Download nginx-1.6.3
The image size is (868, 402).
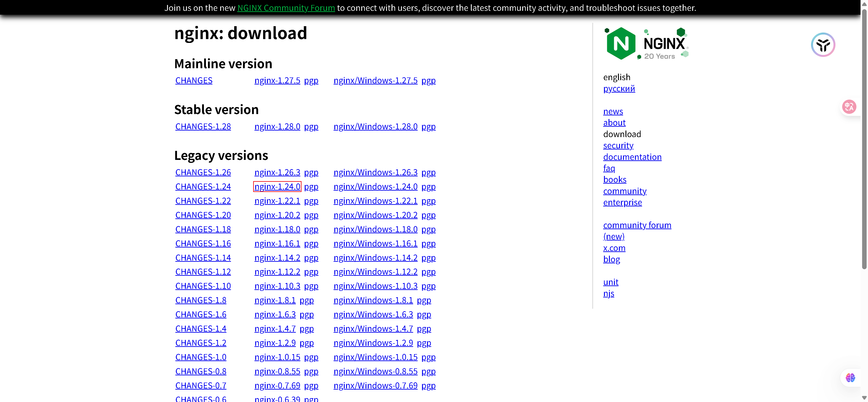pyautogui.click(x=275, y=314)
